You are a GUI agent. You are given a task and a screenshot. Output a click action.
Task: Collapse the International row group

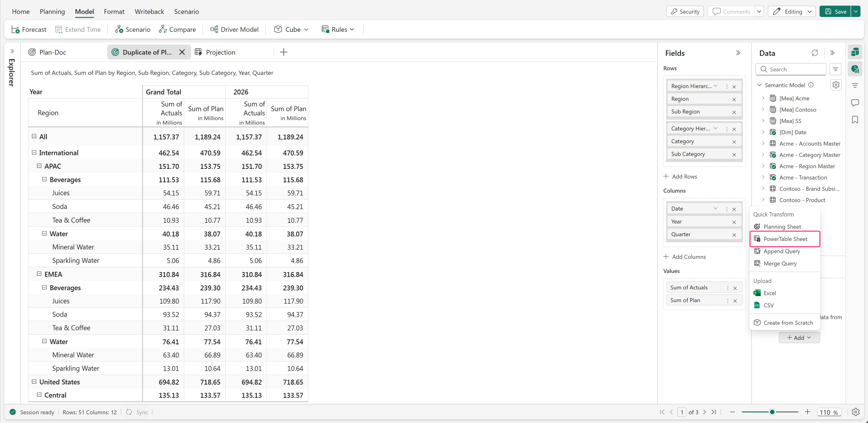click(34, 152)
